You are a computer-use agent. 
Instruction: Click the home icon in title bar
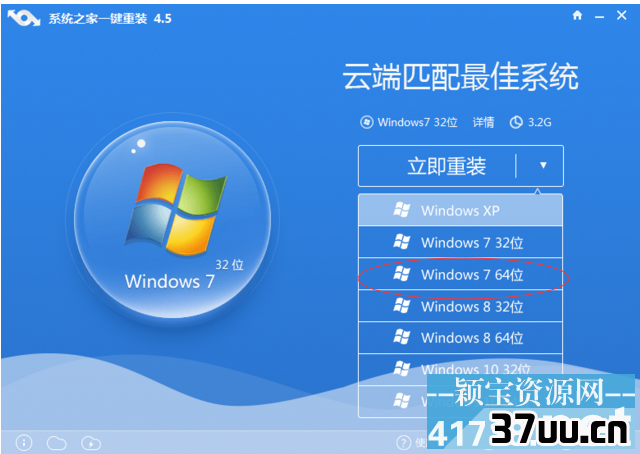click(577, 16)
